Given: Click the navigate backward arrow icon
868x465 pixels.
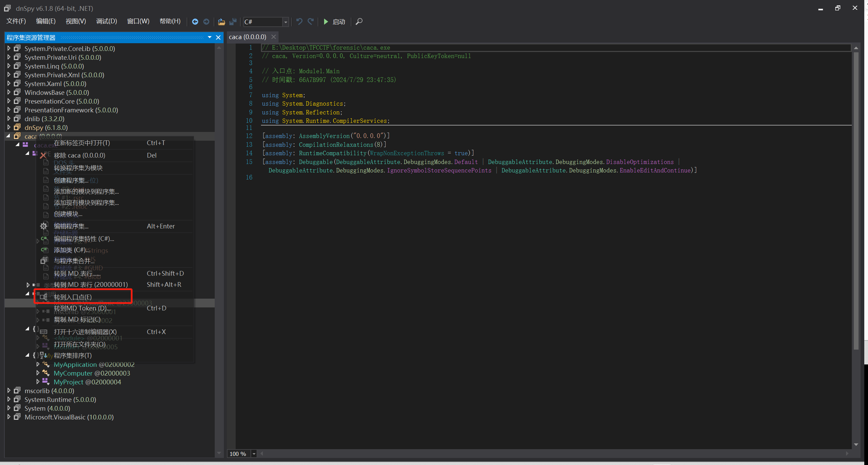Looking at the screenshot, I should (x=195, y=22).
